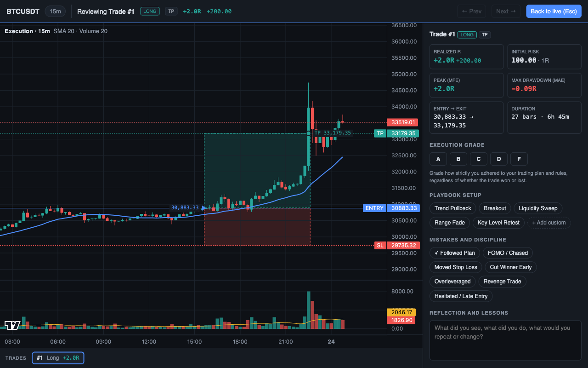The height and width of the screenshot is (368, 588).
Task: Mark Moved Stop Loss mistake
Action: click(x=456, y=267)
